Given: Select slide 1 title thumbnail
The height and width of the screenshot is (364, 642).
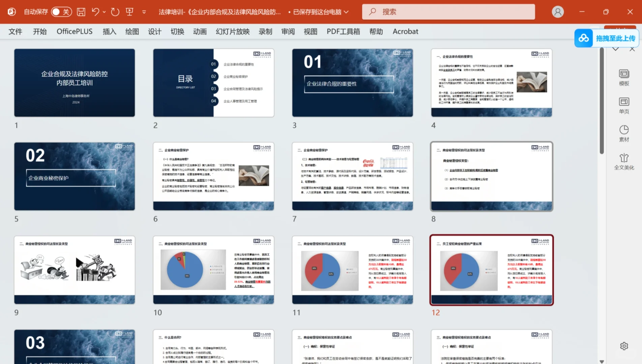Looking at the screenshot, I should pyautogui.click(x=75, y=83).
